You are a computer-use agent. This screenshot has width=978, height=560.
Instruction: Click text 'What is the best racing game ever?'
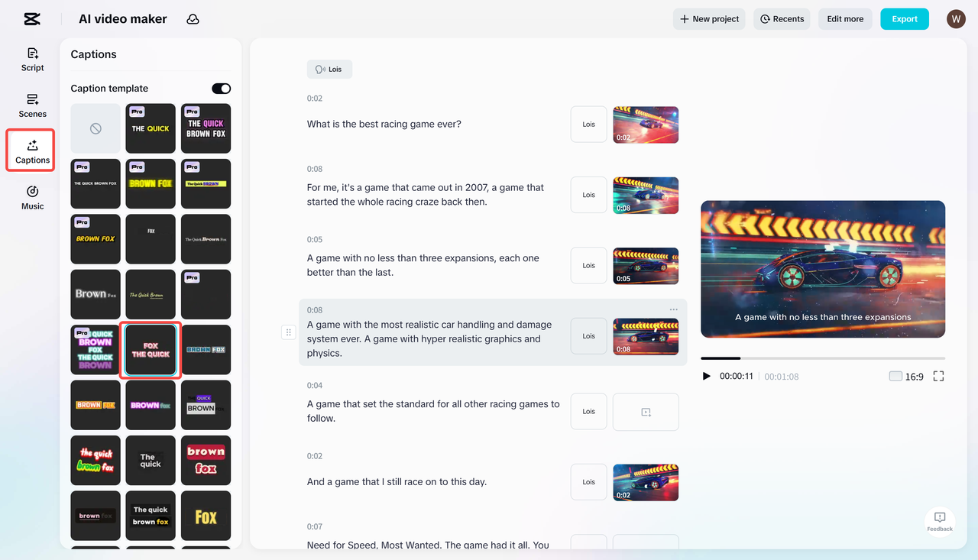384,125
